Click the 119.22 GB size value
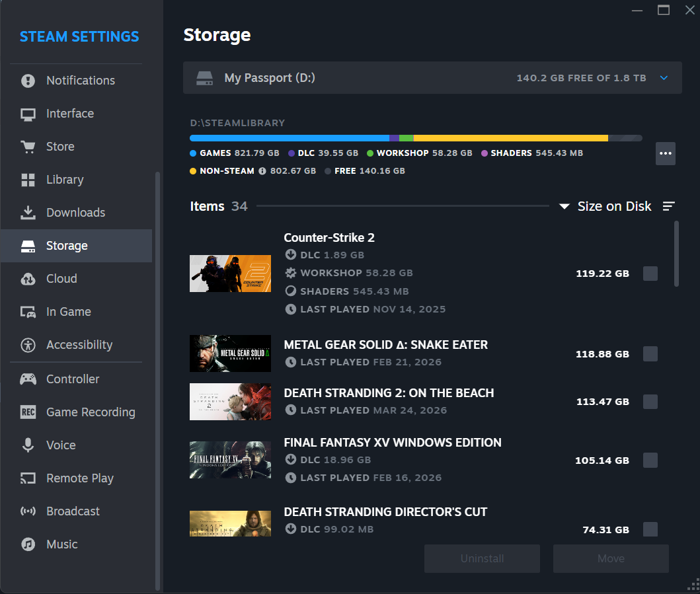Screen dimensions: 700x594 coord(602,274)
